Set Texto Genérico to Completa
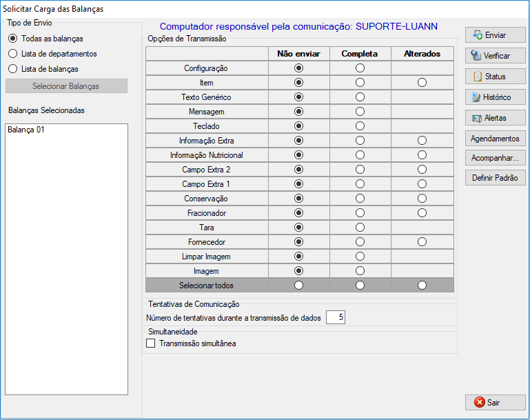Image resolution: width=530 pixels, height=420 pixels. pos(360,97)
